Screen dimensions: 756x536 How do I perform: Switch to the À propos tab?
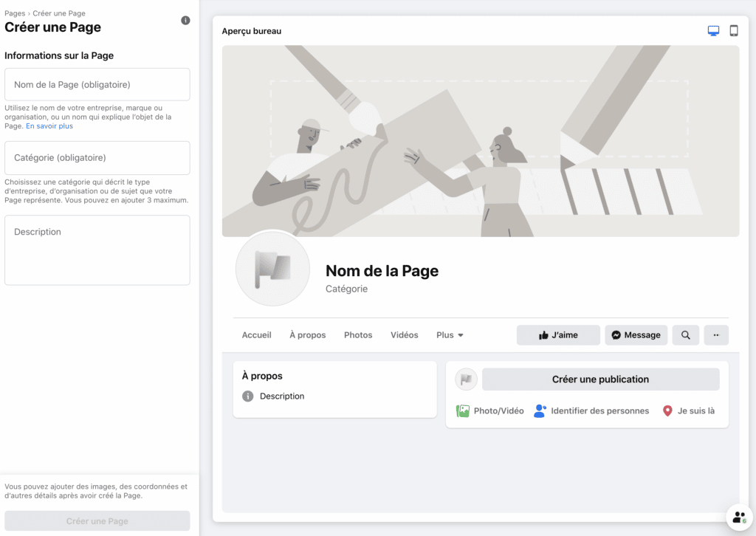coord(307,335)
